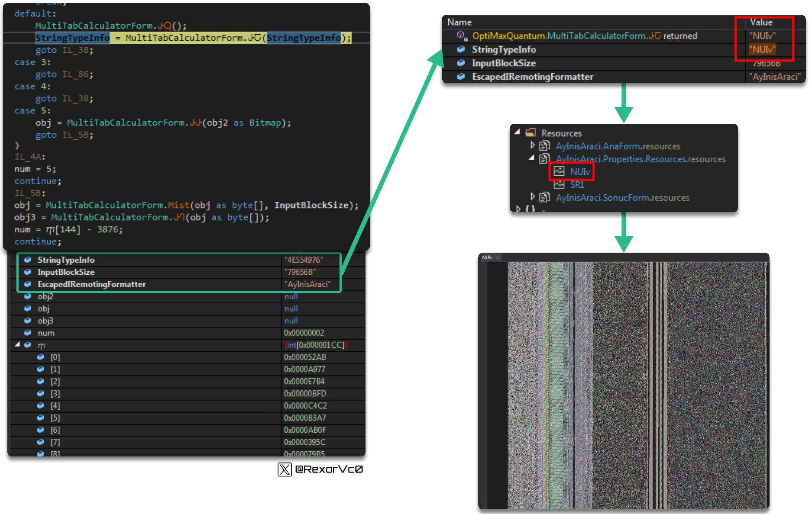Click the array element [0] icon
Screen dimensions: 812x514
pos(41,357)
